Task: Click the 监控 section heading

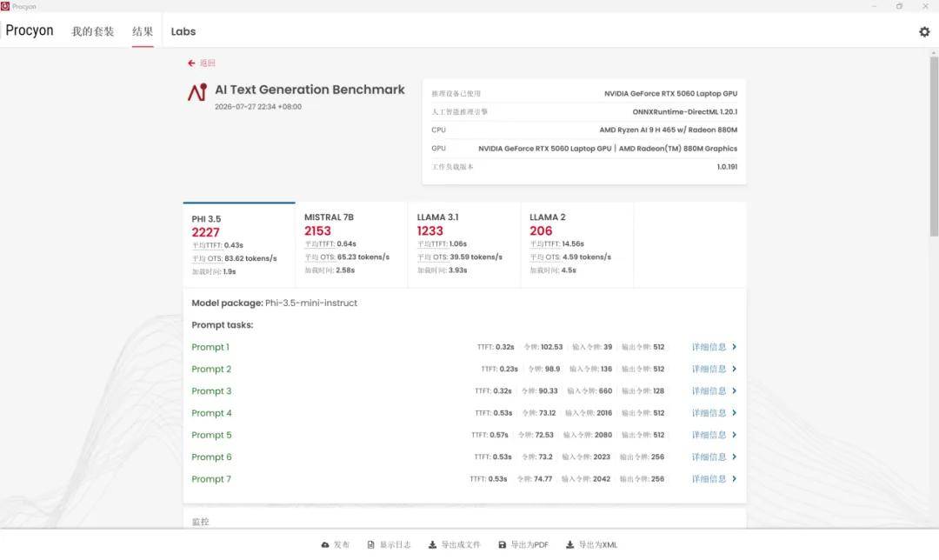Action: [201, 522]
